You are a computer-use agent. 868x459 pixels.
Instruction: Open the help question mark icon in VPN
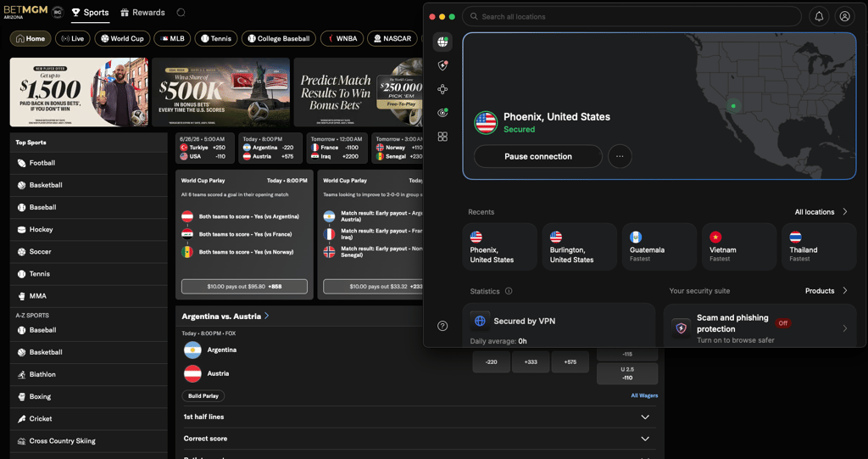click(x=442, y=326)
